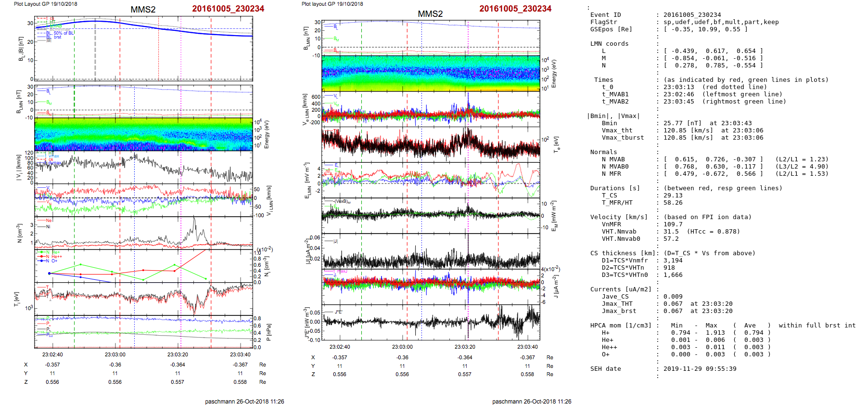Click the left plot's ion energy spectrogram panel
Image resolution: width=868 pixels, height=405 pixels.
(x=143, y=134)
